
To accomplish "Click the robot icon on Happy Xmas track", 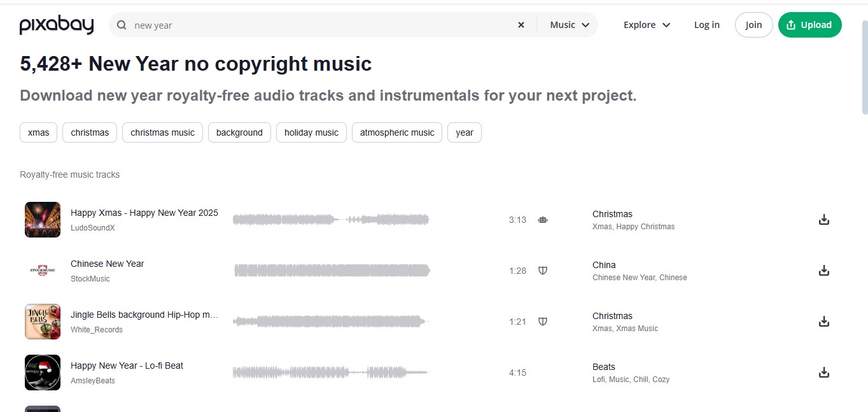I will point(543,220).
